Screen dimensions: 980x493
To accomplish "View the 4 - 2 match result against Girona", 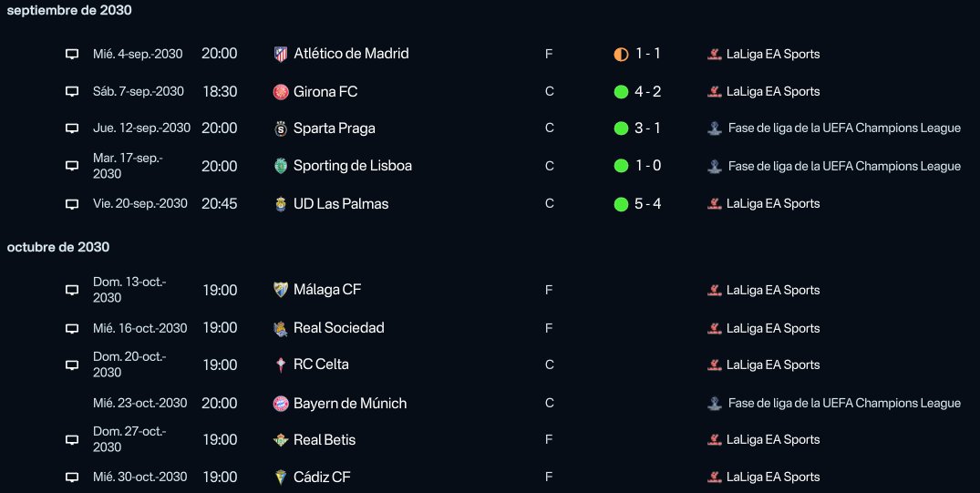I will coord(647,91).
